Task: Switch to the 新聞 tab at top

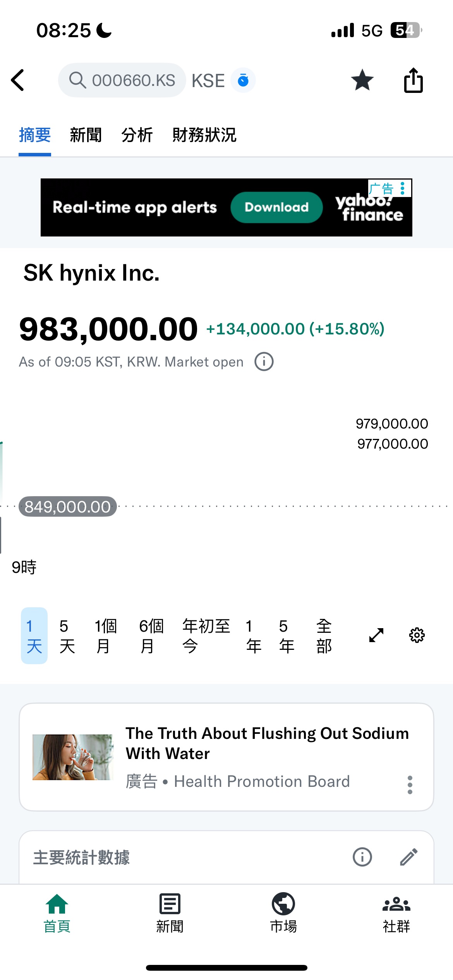Action: coord(86,135)
